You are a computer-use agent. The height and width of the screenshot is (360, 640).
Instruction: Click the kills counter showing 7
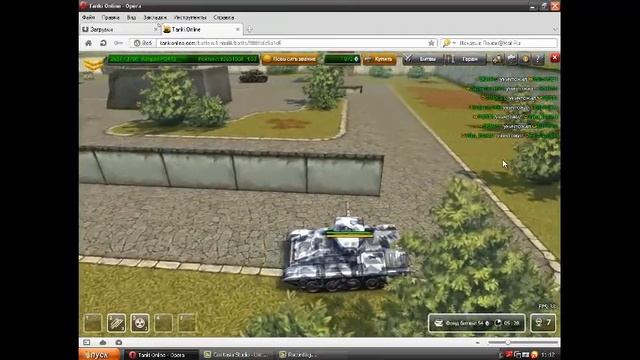pos(543,323)
